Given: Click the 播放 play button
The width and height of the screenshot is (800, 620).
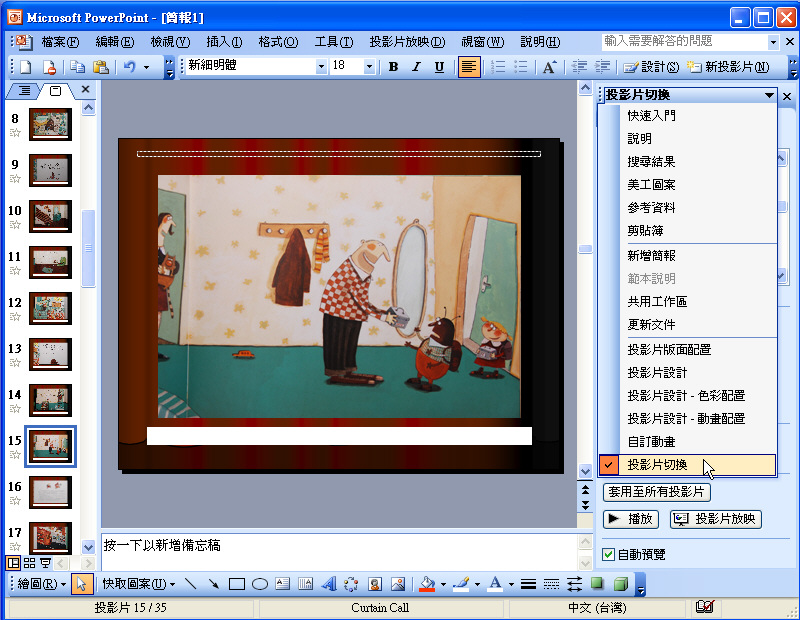Looking at the screenshot, I should pyautogui.click(x=631, y=519).
